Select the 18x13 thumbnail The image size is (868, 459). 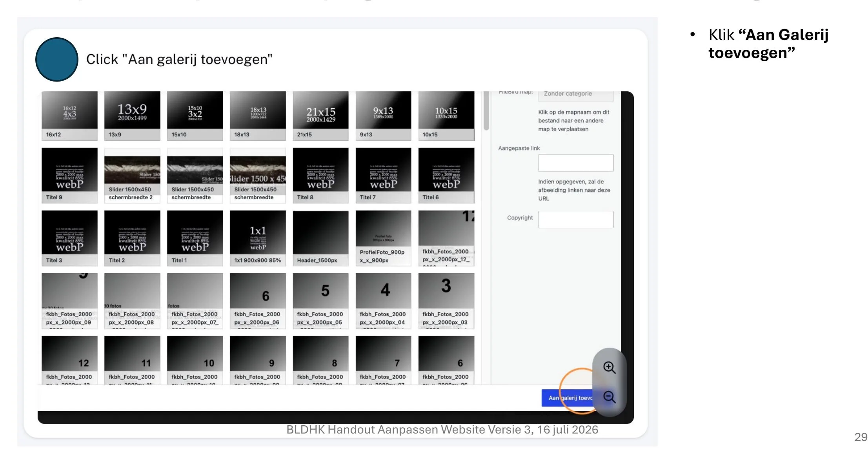click(x=258, y=116)
